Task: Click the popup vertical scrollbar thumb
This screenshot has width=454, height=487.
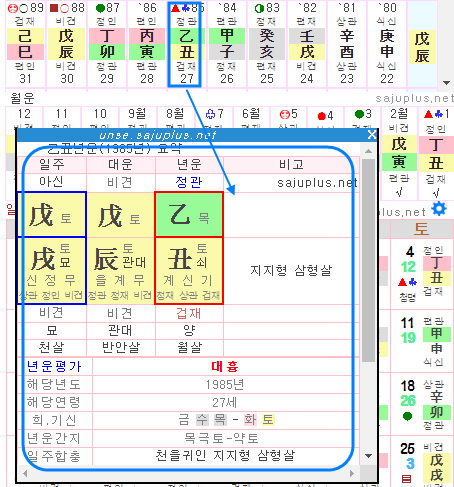Action: (x=368, y=260)
